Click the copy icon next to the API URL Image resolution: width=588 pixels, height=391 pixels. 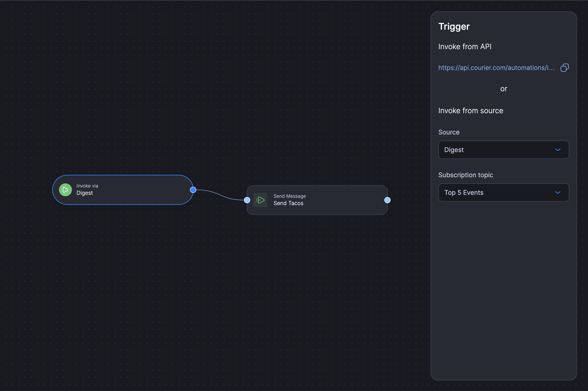[564, 68]
